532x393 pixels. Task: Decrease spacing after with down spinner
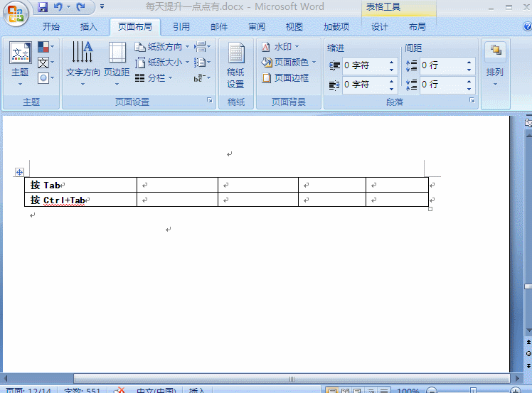pyautogui.click(x=469, y=89)
